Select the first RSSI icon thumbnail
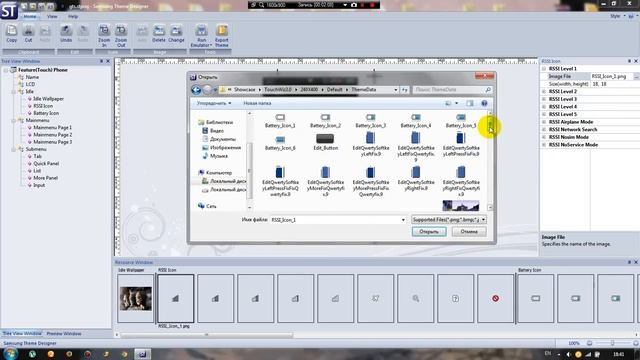Image resolution: width=640 pixels, height=360 pixels. coord(176,298)
